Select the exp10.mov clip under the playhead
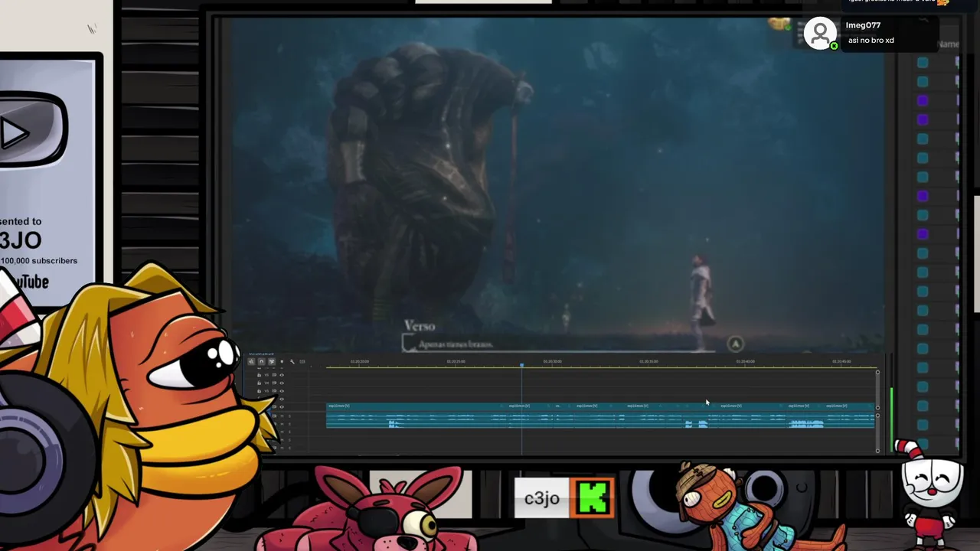This screenshot has height=551, width=980. click(528, 406)
